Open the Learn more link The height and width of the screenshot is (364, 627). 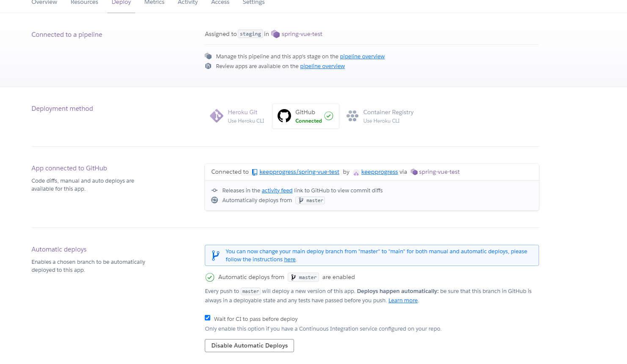point(403,301)
